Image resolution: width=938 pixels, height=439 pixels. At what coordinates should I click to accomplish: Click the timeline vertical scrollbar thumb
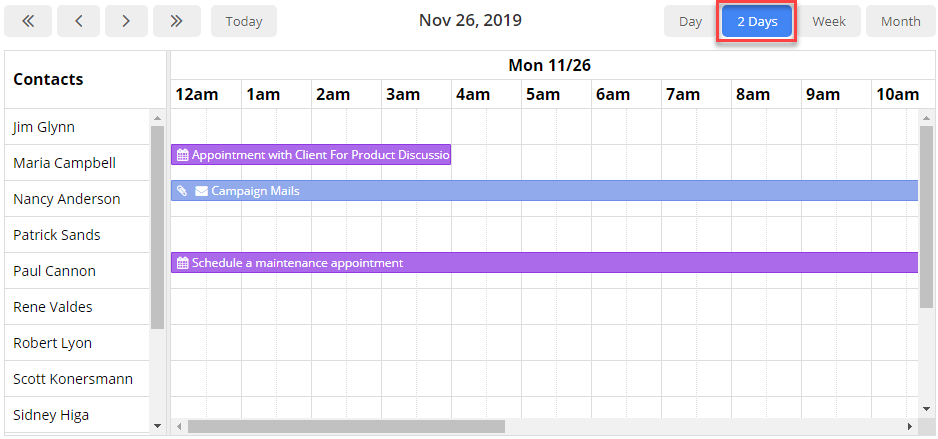[926, 217]
